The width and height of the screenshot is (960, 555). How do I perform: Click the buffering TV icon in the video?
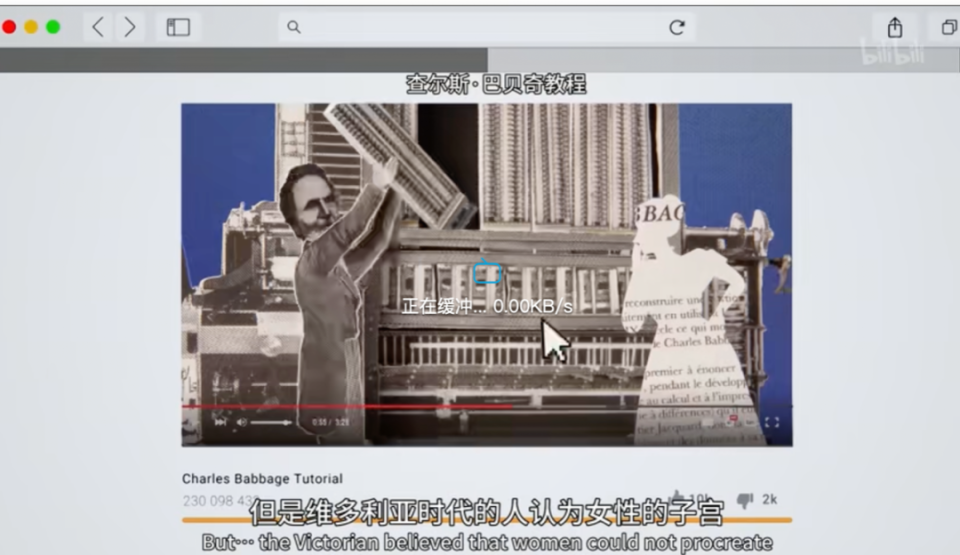point(487,271)
